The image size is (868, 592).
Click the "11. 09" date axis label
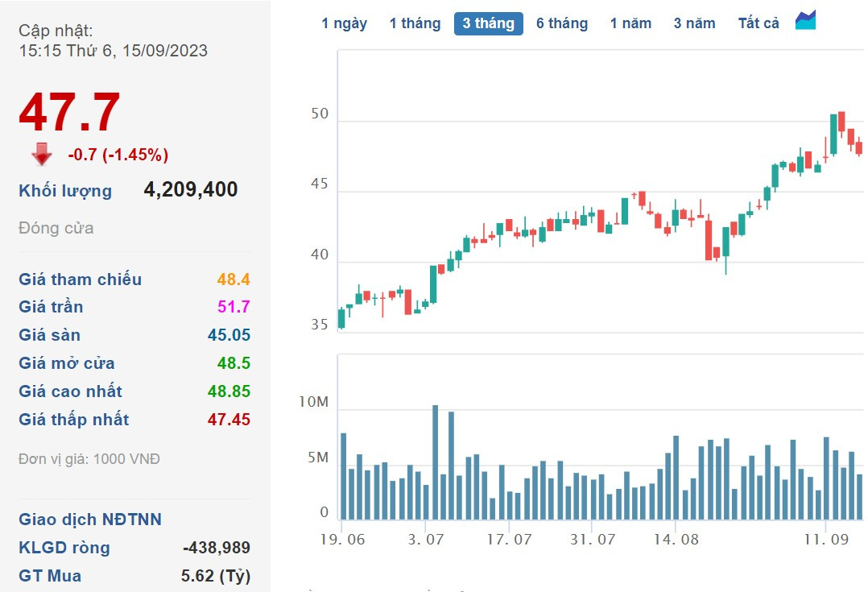(x=825, y=539)
